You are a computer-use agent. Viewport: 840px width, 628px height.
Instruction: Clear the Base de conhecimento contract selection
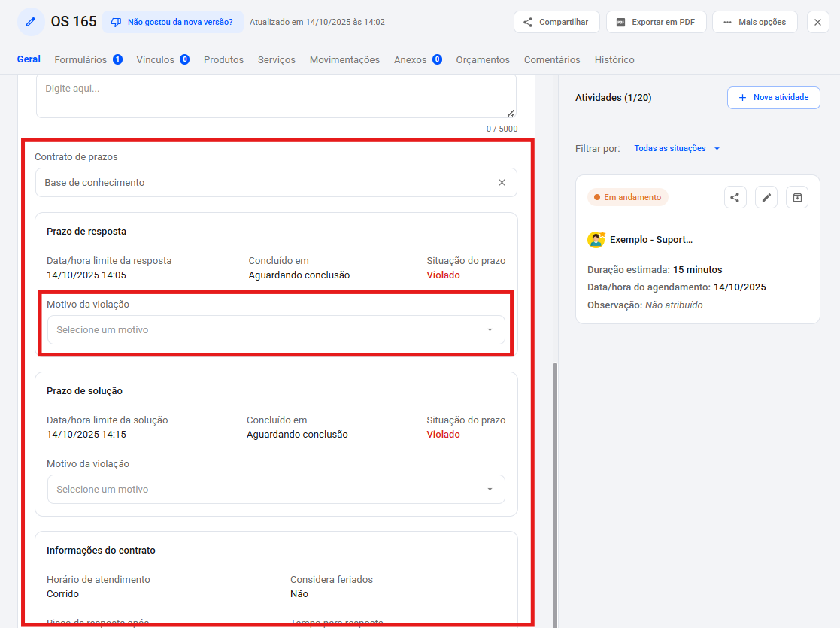pos(502,182)
